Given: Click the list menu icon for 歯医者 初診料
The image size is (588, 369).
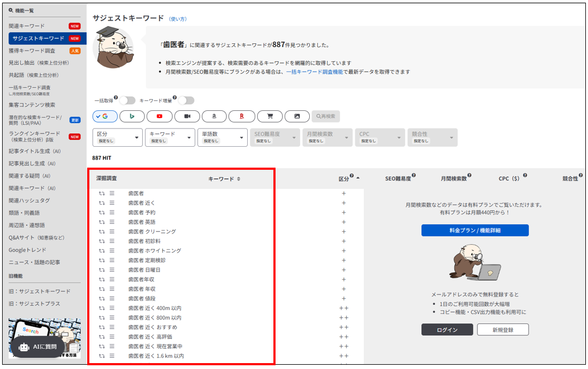Looking at the screenshot, I should point(112,241).
